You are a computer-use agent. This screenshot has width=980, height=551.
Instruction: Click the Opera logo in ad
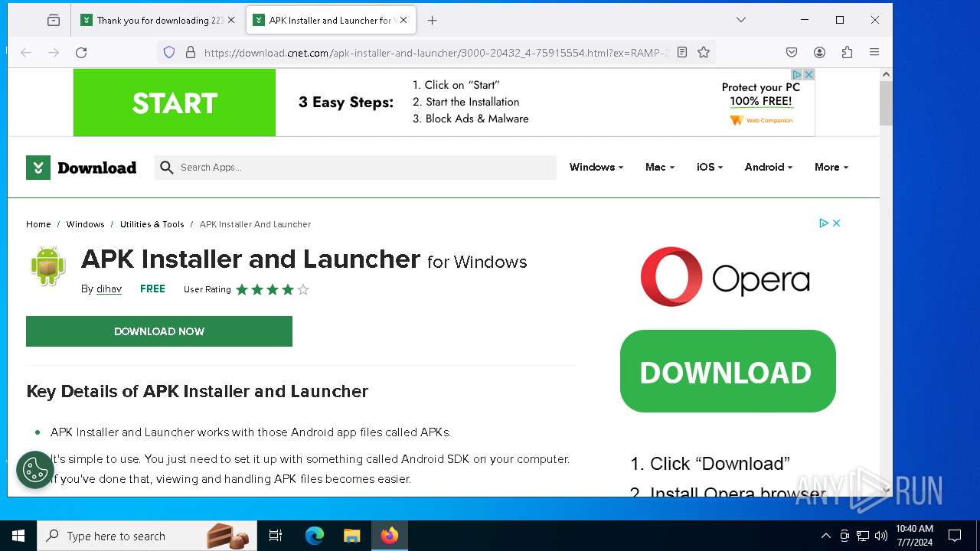coord(725,276)
